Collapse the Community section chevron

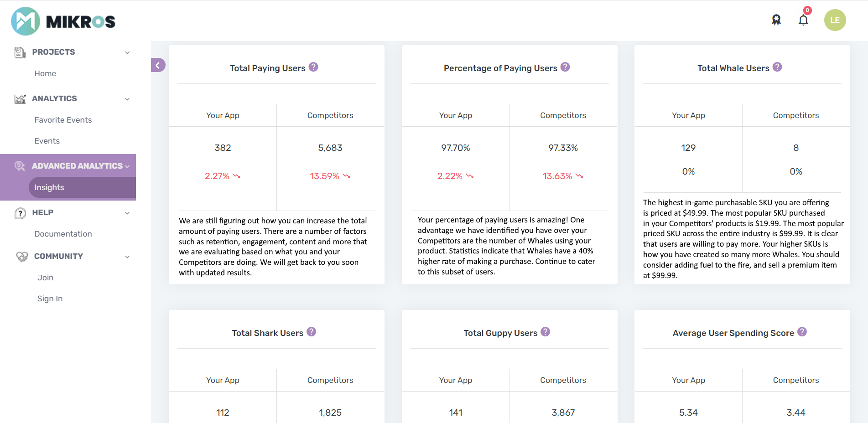point(127,257)
